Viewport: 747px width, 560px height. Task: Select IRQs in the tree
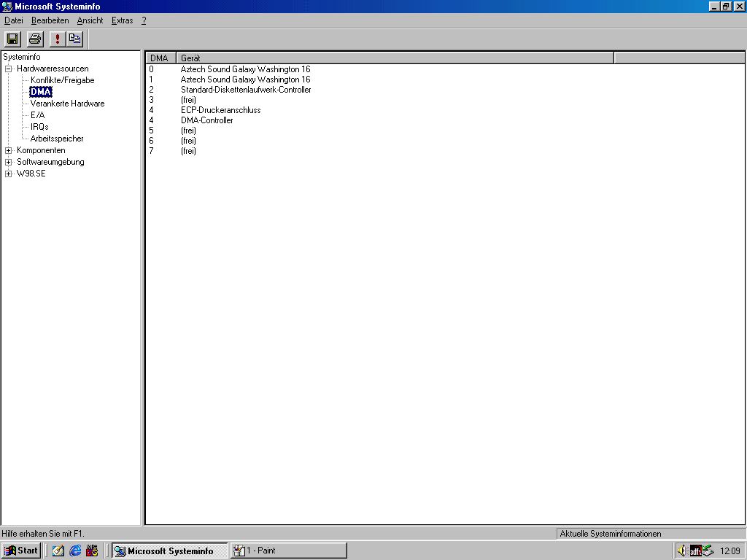coord(39,127)
